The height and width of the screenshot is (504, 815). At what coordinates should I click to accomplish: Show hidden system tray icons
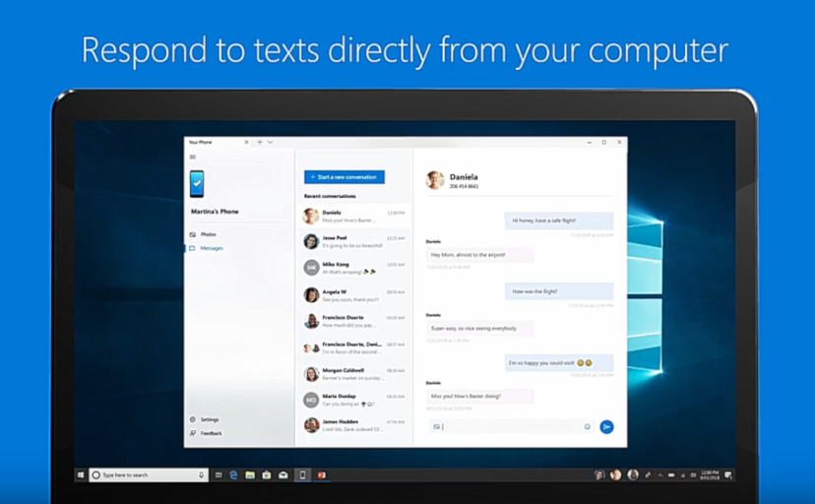pos(660,474)
